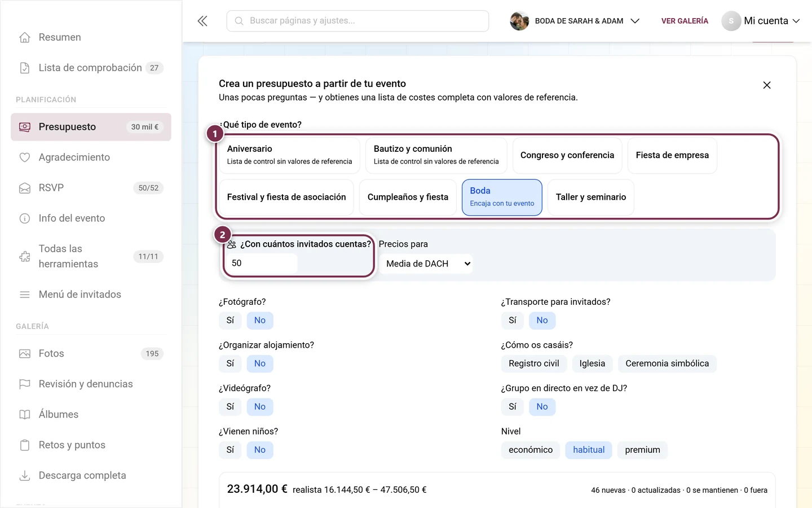The image size is (812, 508).
Task: Open Descarga completa in the sidebar
Action: point(91,476)
